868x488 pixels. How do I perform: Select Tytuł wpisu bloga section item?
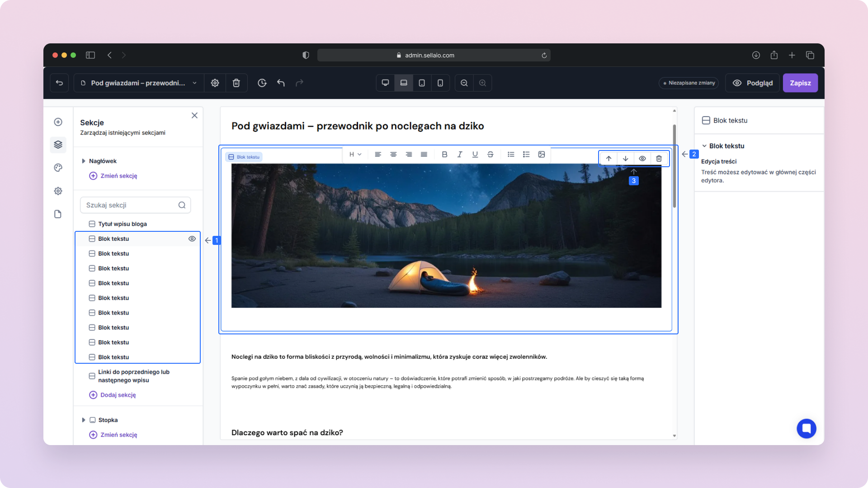click(123, 224)
